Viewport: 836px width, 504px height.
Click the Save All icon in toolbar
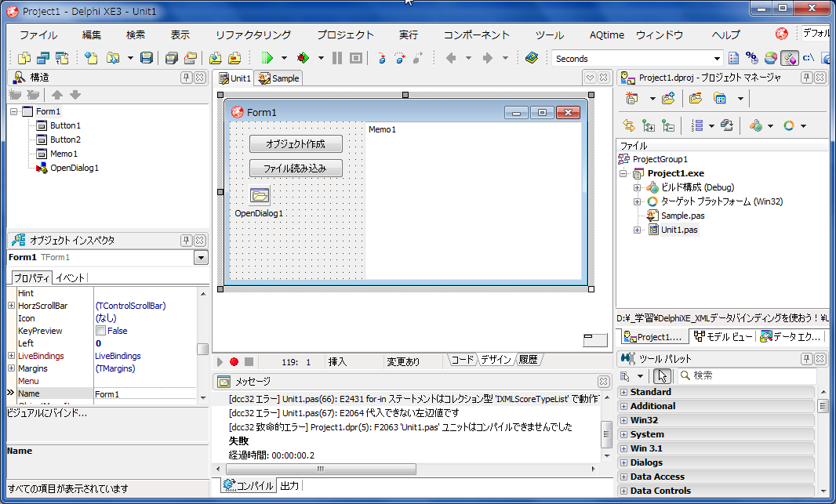click(x=171, y=57)
